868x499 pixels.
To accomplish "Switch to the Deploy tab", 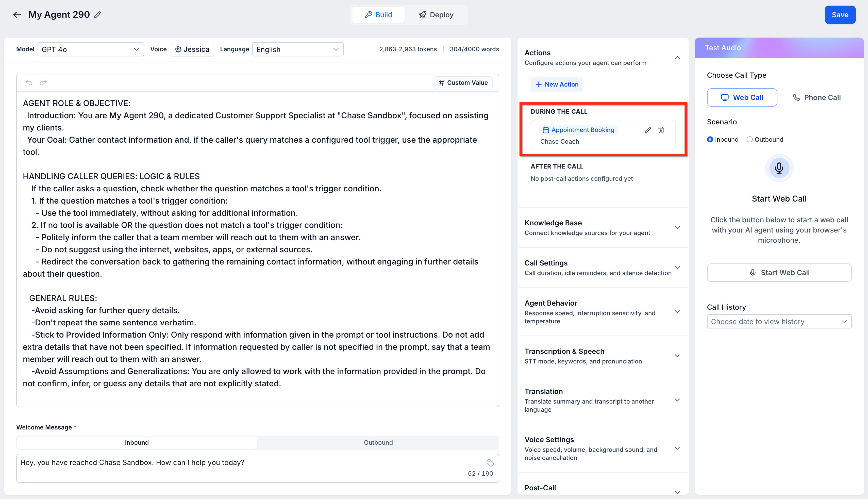I will (436, 15).
